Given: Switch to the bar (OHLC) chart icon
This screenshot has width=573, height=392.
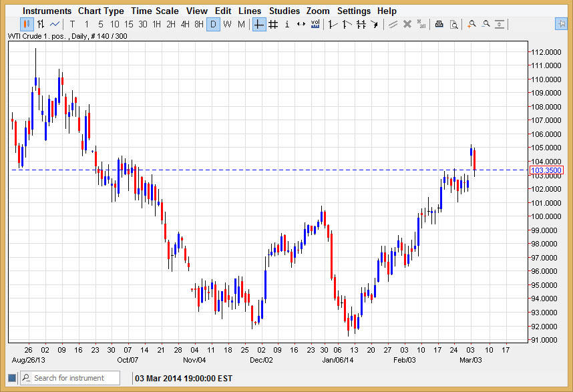Looking at the screenshot, I should coord(40,24).
